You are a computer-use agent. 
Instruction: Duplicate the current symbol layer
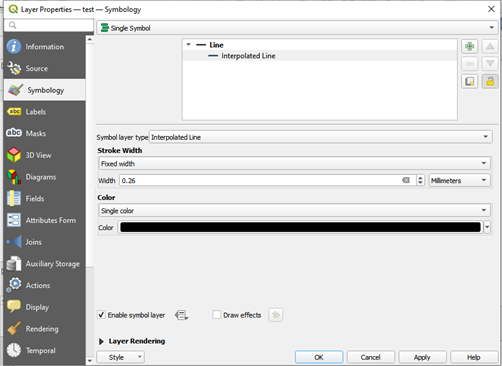click(470, 81)
